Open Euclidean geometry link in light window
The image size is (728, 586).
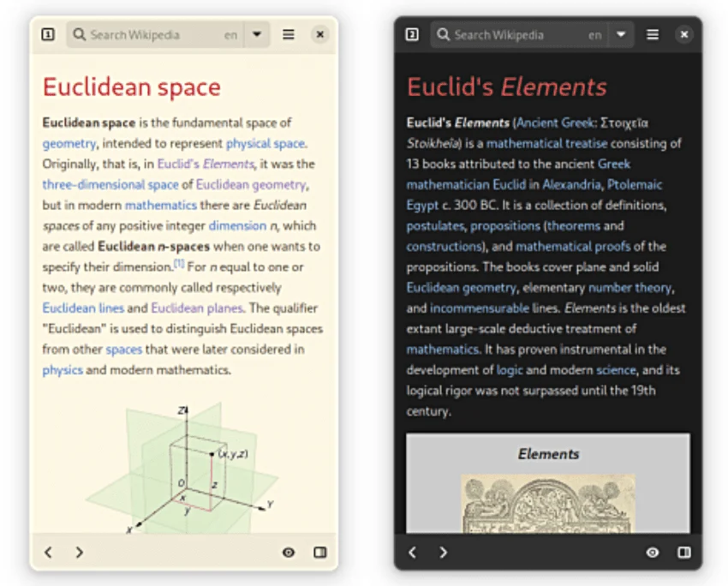tap(251, 185)
